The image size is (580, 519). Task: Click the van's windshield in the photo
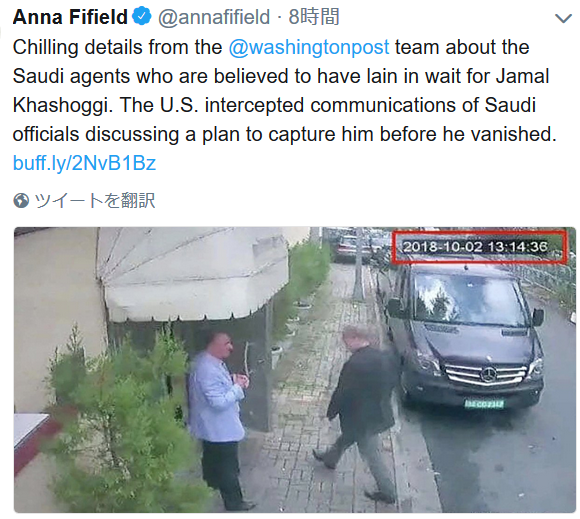coord(467,300)
